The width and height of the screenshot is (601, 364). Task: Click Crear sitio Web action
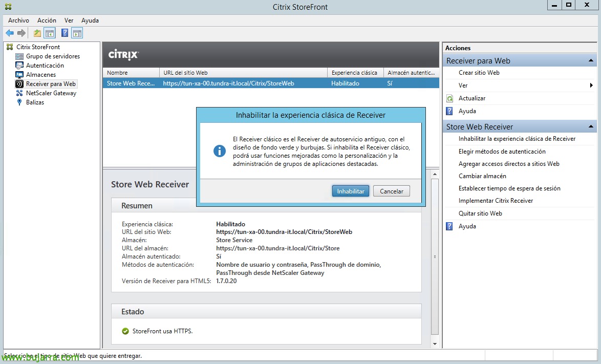coord(479,73)
